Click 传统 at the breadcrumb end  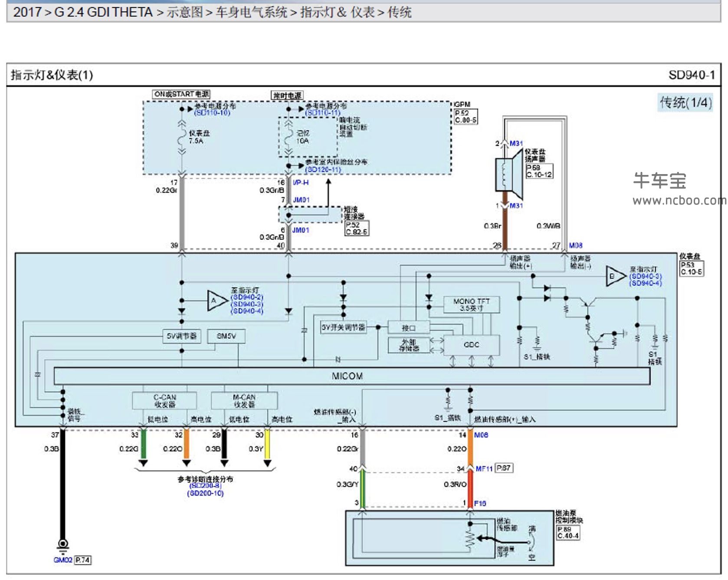click(x=400, y=12)
